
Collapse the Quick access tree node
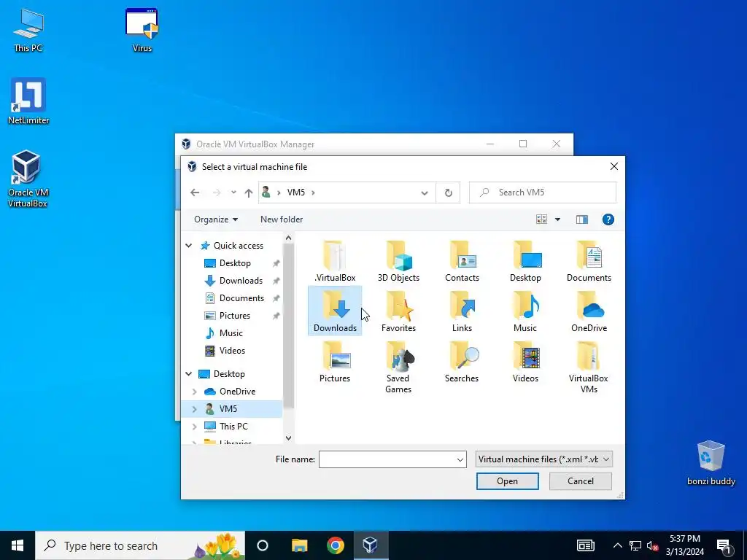189,246
